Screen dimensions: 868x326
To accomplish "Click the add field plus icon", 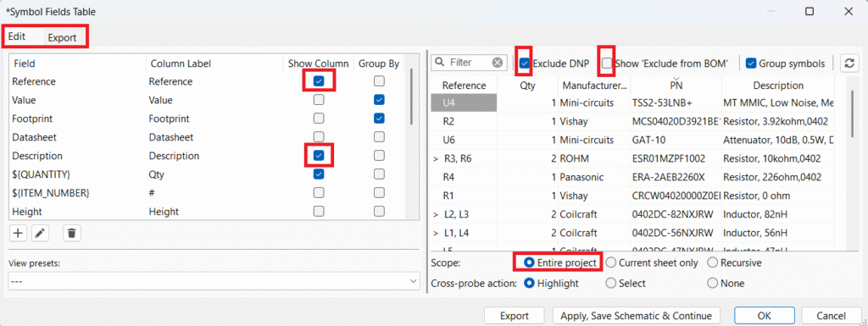I will coord(19,233).
